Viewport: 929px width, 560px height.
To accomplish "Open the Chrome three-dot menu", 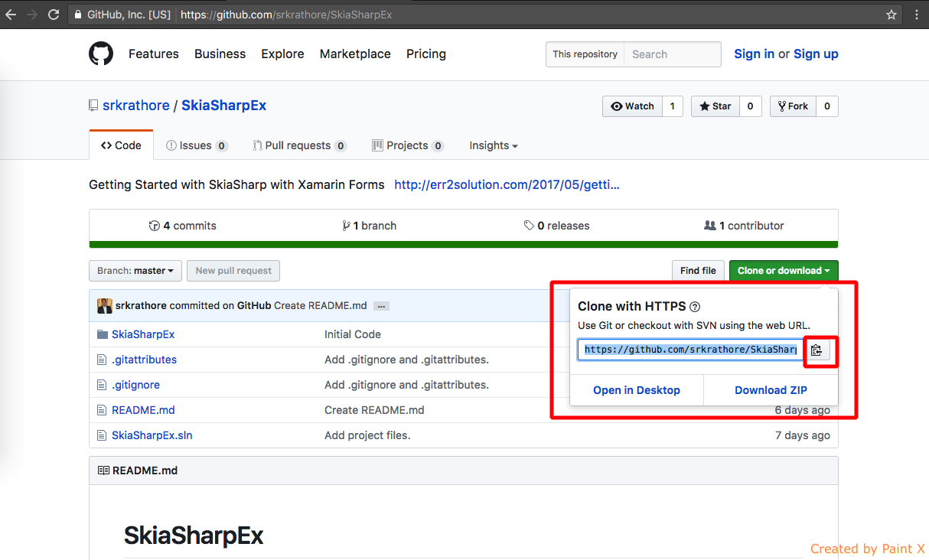I will click(917, 15).
